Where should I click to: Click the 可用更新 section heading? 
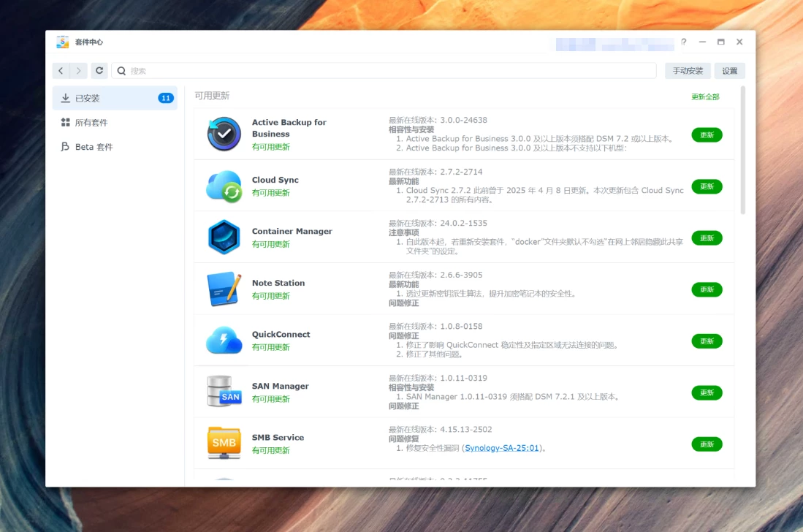[212, 96]
